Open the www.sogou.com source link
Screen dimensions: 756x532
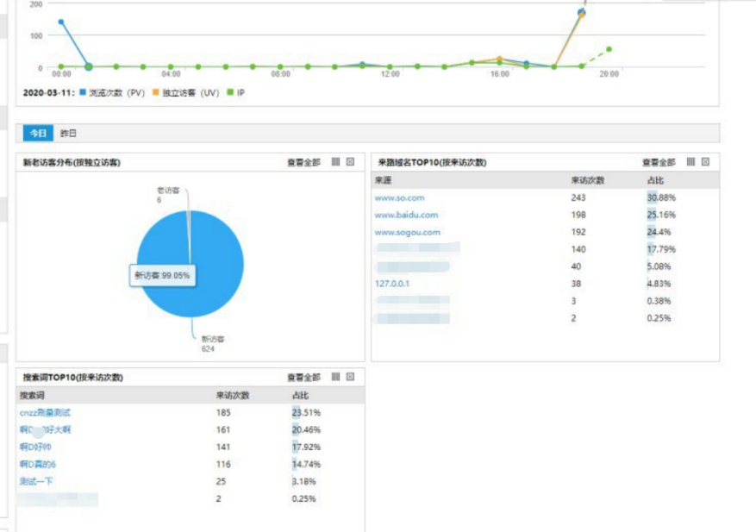pos(408,232)
